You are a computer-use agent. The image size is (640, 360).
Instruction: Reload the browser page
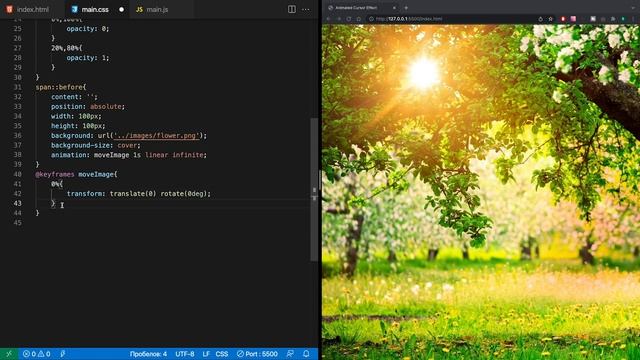click(349, 19)
